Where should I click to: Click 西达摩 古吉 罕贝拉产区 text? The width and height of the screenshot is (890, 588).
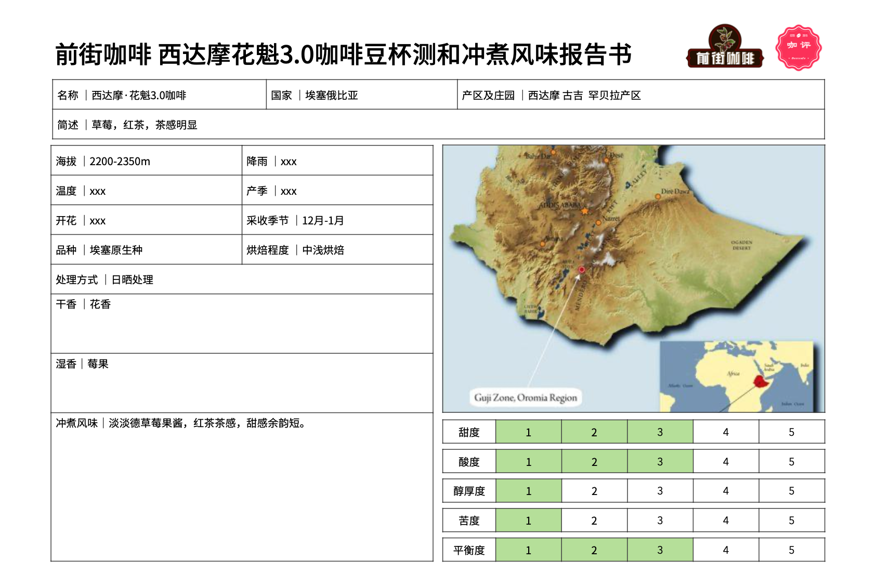[584, 95]
